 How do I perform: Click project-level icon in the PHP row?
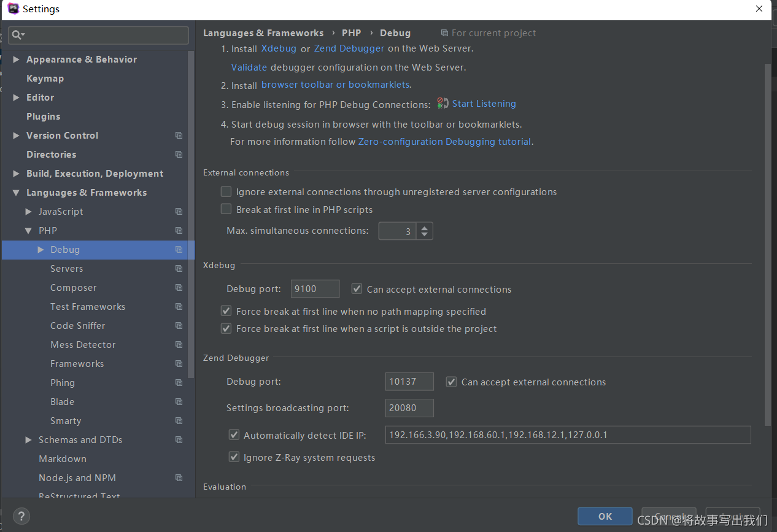point(179,231)
